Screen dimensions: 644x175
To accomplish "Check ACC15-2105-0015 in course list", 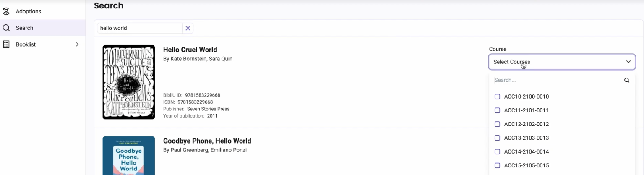I will tap(498, 166).
